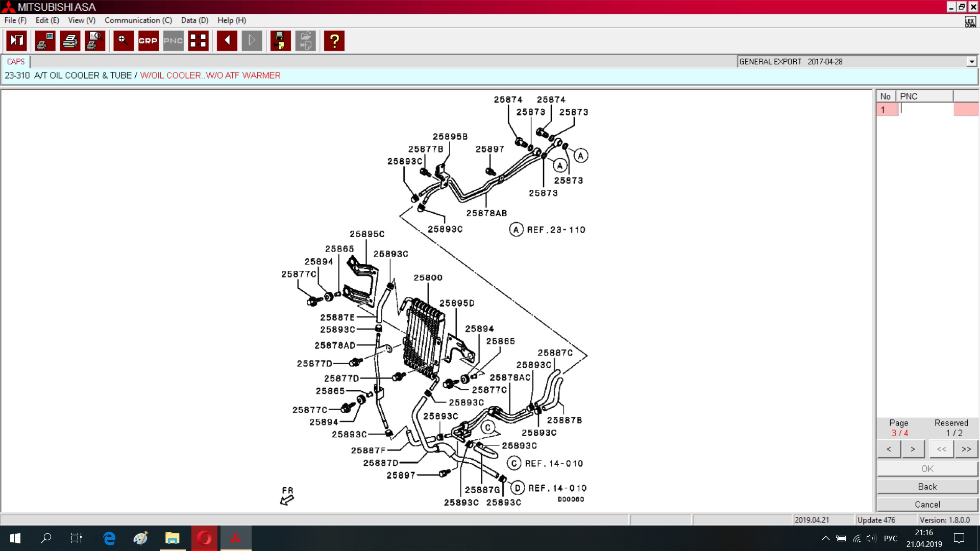Click the four-squares illustration list icon
The width and height of the screenshot is (980, 551).
pos(198,41)
